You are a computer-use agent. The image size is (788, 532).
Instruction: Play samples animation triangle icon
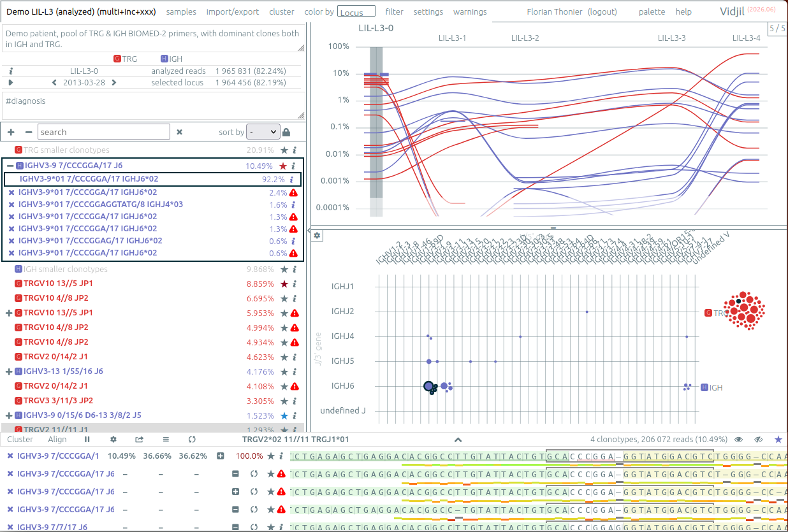pos(11,82)
